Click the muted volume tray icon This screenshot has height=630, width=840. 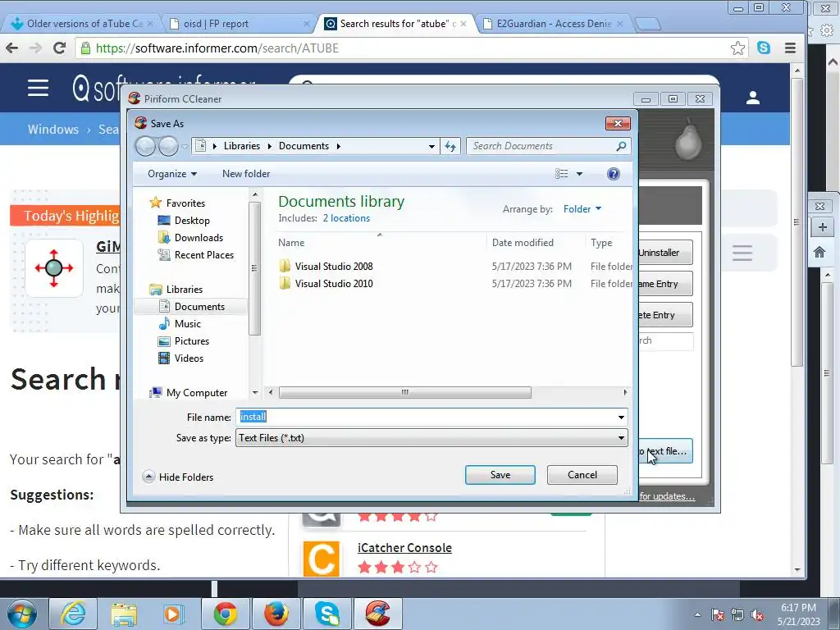click(x=757, y=615)
